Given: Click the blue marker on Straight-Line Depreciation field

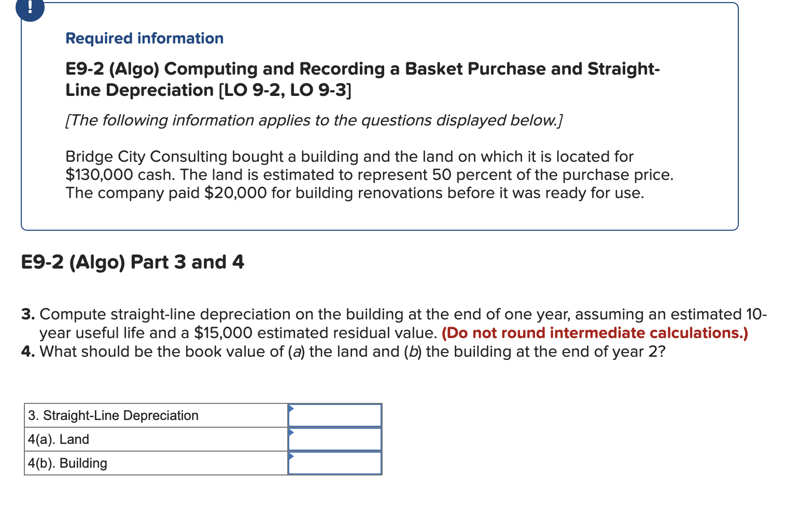Looking at the screenshot, I should pos(292,409).
